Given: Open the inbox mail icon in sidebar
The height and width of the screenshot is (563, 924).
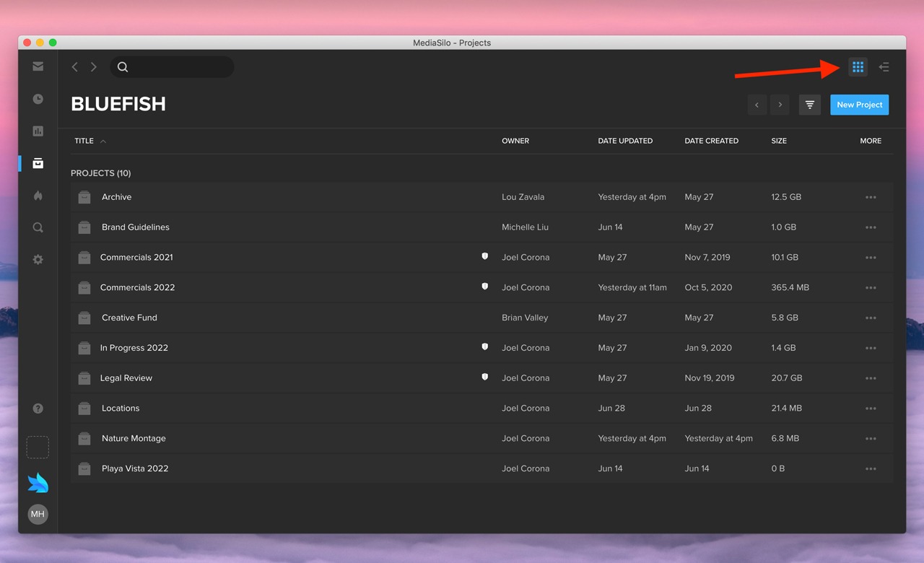Looking at the screenshot, I should point(38,66).
